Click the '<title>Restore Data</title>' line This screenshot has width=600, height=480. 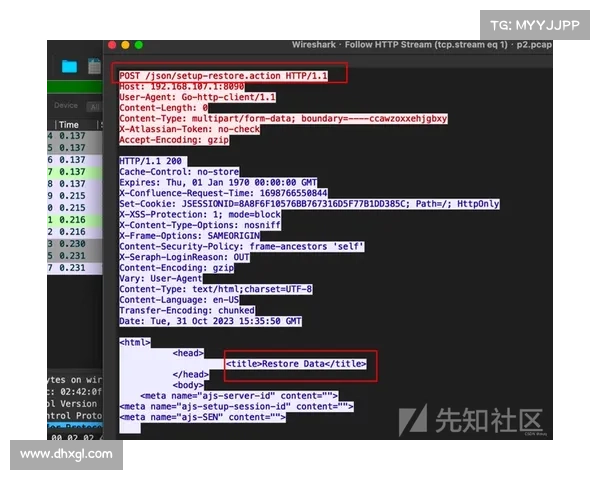296,364
